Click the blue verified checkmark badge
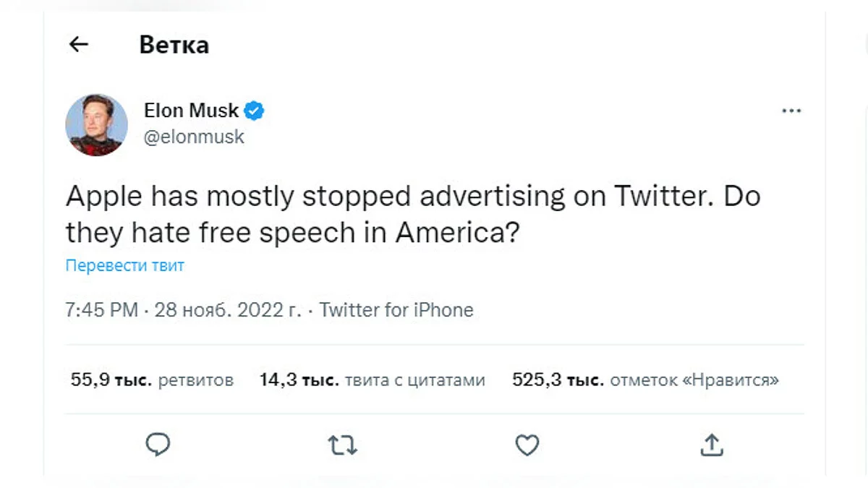This screenshot has width=868, height=488. (254, 111)
